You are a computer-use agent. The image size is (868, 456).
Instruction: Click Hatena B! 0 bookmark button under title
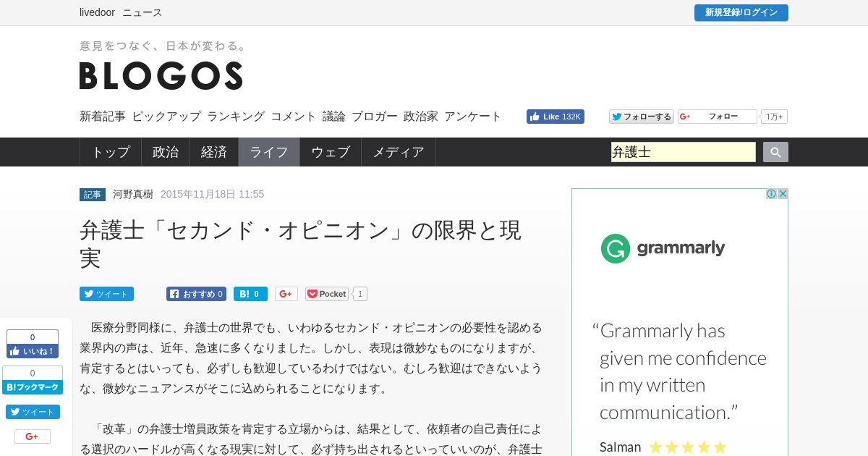250,294
